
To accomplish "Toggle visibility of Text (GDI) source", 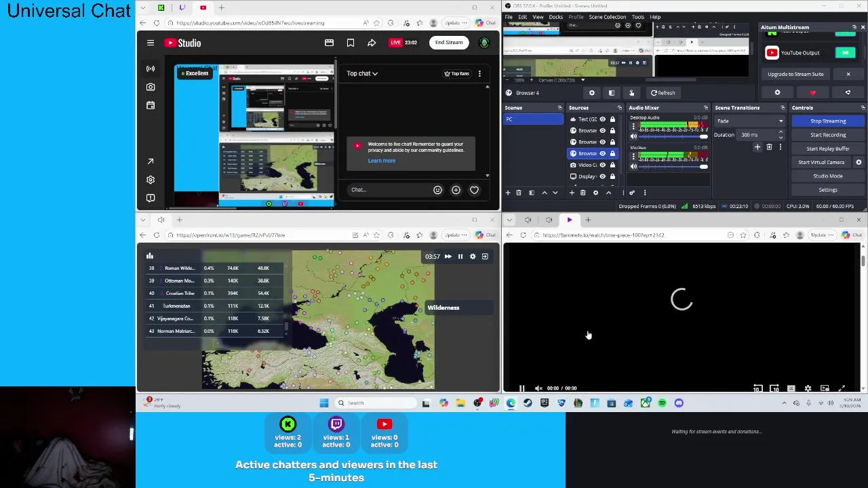I will [x=602, y=119].
